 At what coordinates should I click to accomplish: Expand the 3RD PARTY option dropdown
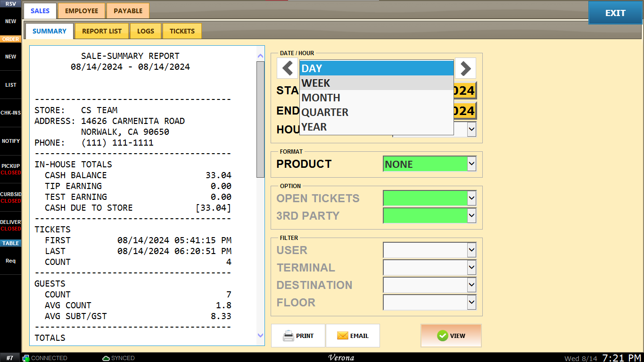(429, 216)
